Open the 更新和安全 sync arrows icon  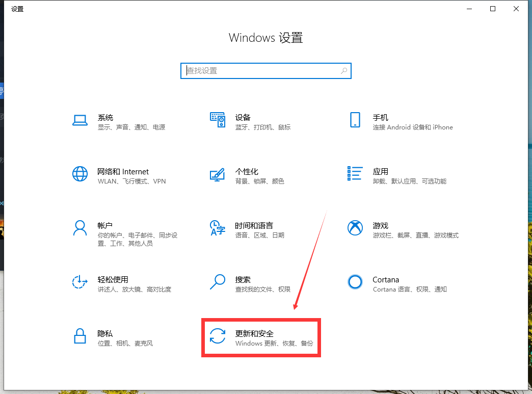click(x=218, y=336)
